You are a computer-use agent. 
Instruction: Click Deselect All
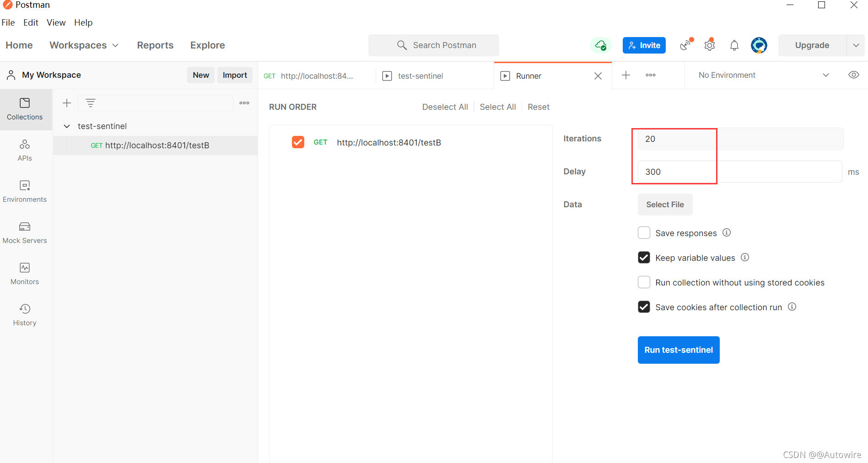pos(445,107)
